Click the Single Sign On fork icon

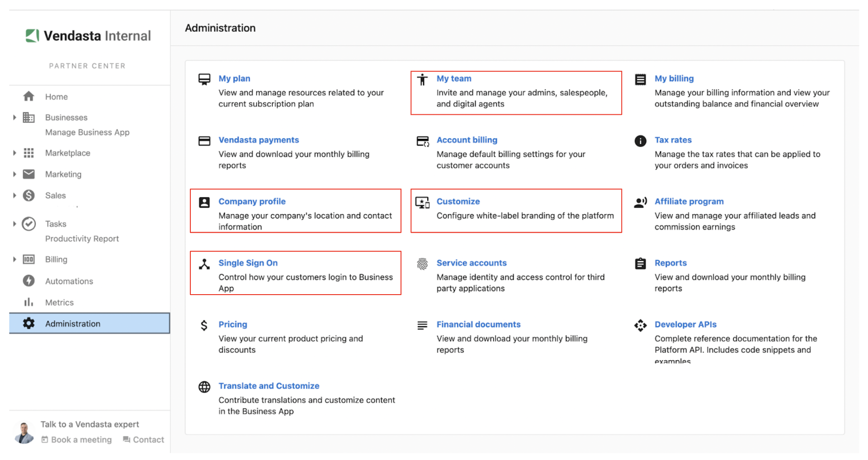tap(204, 264)
